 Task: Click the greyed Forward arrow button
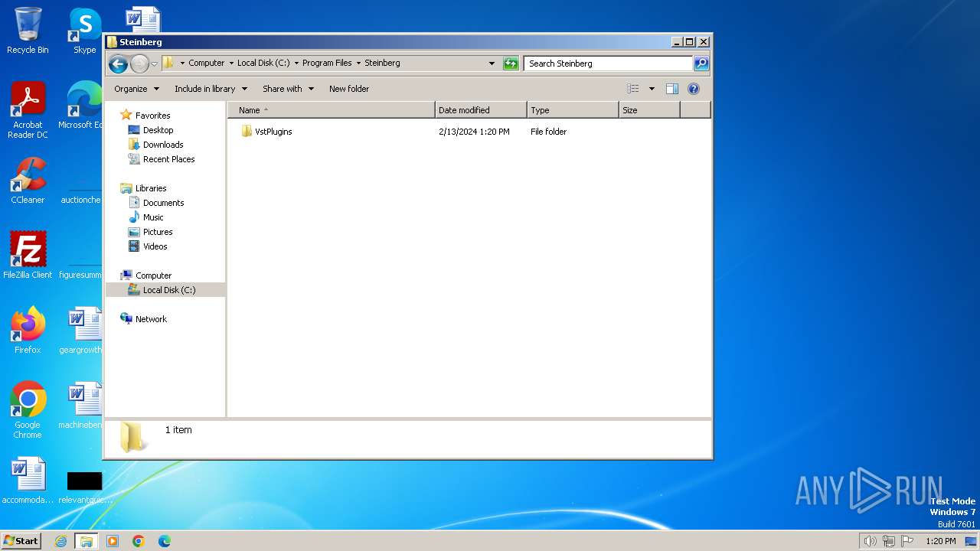[139, 64]
